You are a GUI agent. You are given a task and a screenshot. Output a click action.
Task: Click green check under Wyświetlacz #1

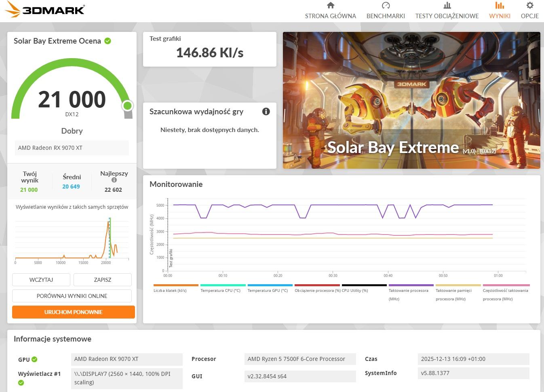[21, 383]
